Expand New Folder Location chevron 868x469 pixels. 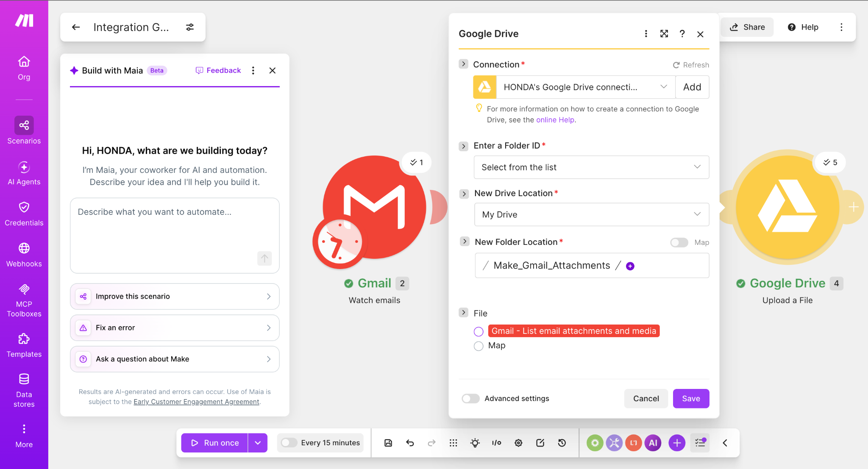coord(465,241)
